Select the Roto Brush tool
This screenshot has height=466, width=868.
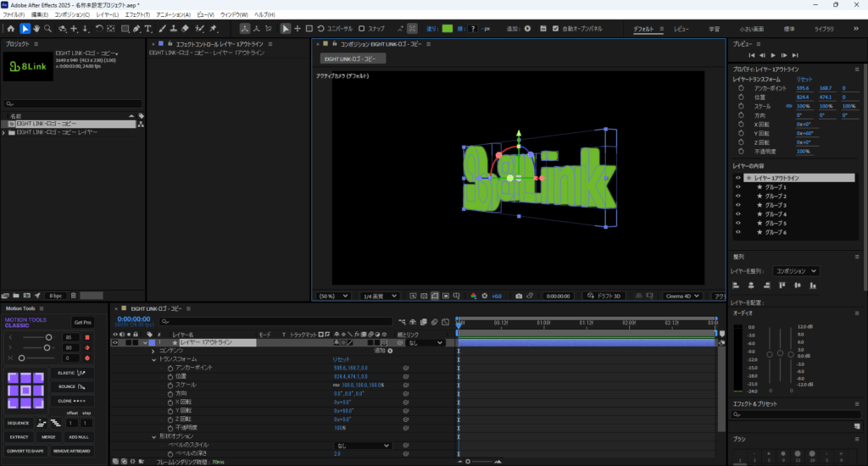point(200,29)
